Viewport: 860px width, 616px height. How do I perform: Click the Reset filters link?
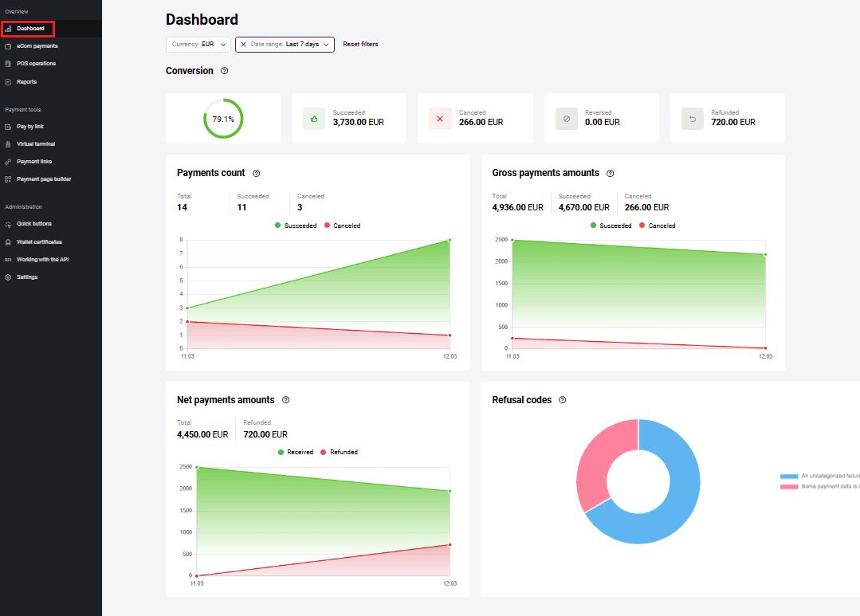click(x=360, y=45)
